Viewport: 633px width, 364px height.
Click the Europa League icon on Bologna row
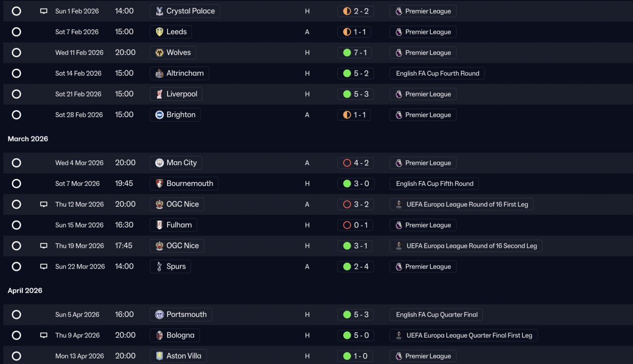tap(399, 335)
